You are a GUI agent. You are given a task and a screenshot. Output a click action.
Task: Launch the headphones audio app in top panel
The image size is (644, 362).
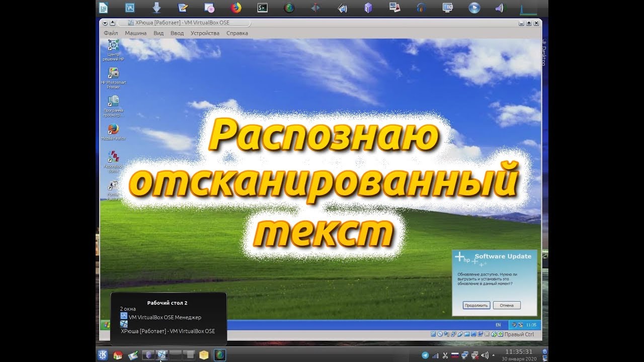click(421, 8)
